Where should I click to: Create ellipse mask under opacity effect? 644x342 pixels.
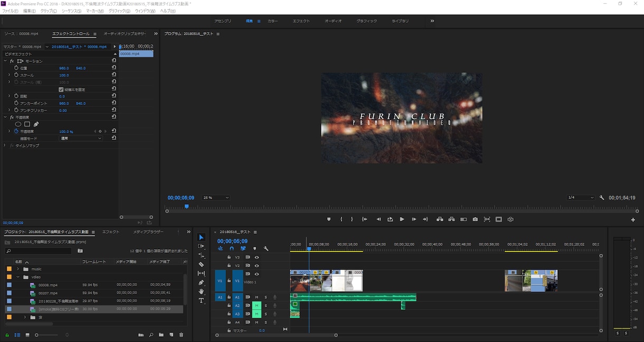18,125
